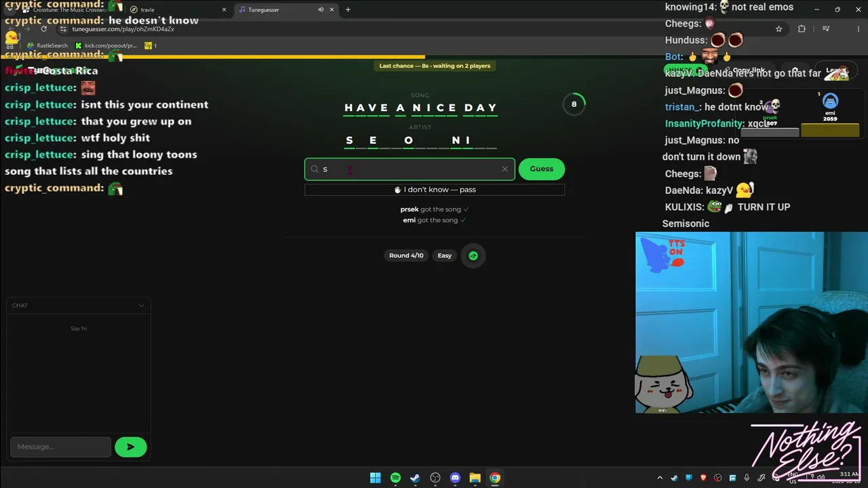Open the tab search dropdown arrow
This screenshot has height=488, width=868.
tap(9, 9)
